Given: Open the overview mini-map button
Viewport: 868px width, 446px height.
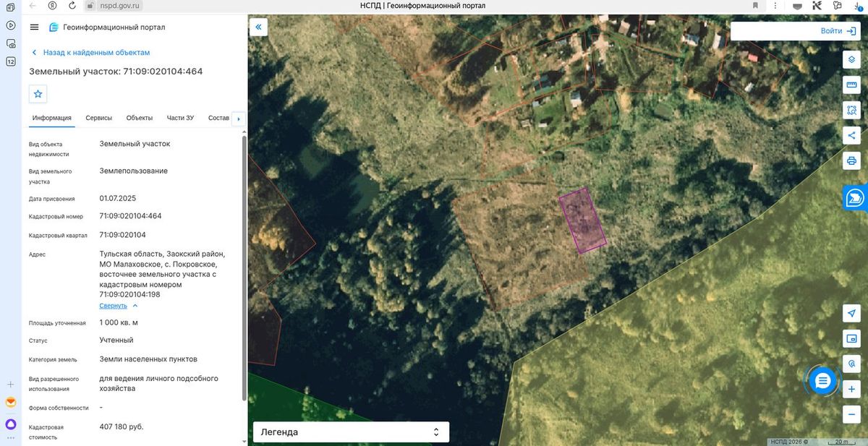Looking at the screenshot, I should coord(851,338).
